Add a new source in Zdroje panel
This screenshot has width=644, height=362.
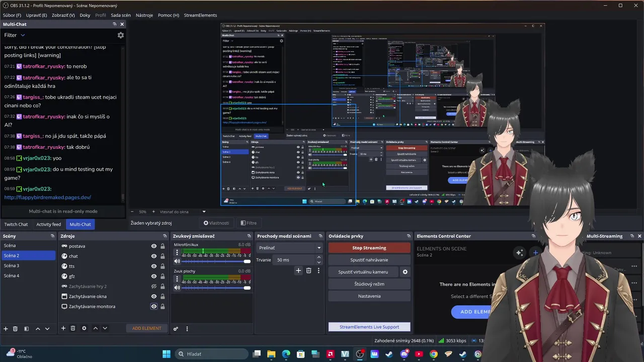(63, 328)
